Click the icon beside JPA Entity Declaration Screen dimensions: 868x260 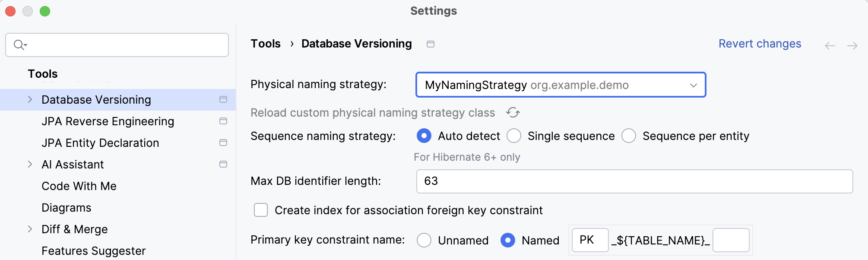pyautogui.click(x=223, y=143)
